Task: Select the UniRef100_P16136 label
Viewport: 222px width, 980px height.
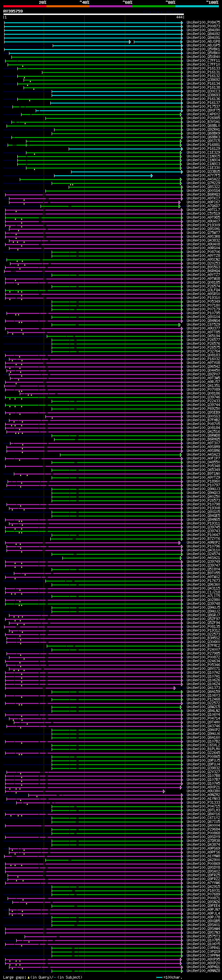Action: pos(203,99)
